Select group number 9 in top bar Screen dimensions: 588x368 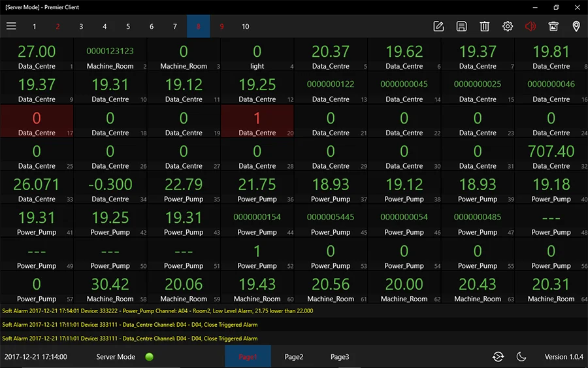point(221,27)
